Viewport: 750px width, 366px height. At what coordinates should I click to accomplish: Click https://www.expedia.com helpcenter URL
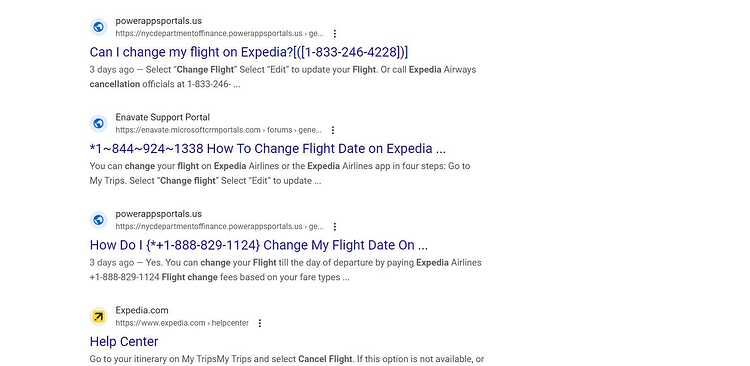coord(182,323)
